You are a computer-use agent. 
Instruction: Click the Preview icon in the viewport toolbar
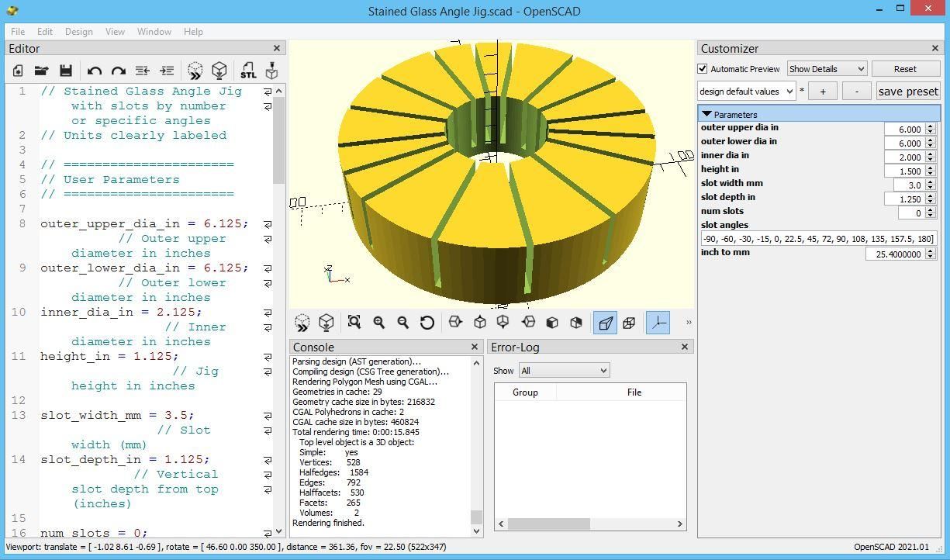click(x=302, y=323)
